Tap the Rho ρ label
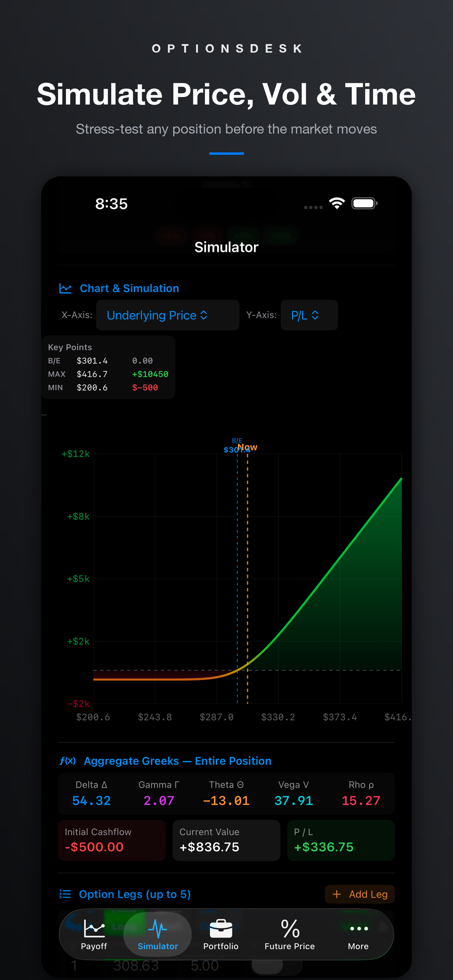 361,785
